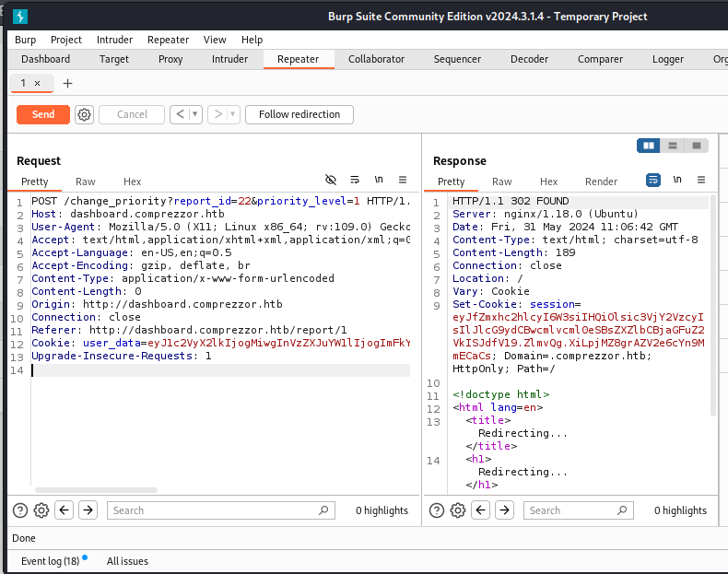Open Response search help icon

click(437, 510)
